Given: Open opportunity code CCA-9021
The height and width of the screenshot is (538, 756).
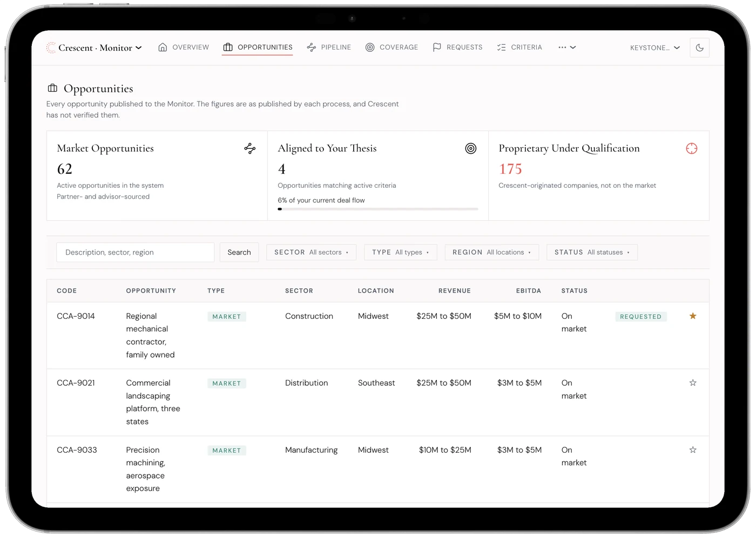Looking at the screenshot, I should (76, 383).
